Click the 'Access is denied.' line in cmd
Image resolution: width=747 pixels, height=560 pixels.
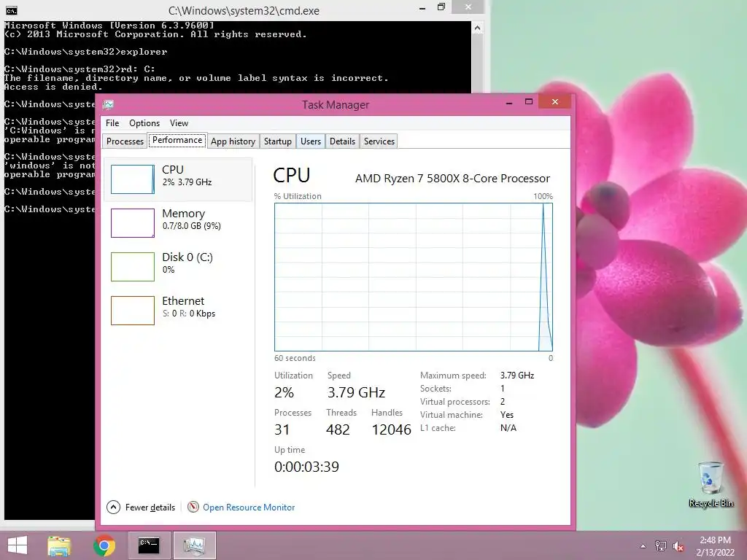[53, 87]
